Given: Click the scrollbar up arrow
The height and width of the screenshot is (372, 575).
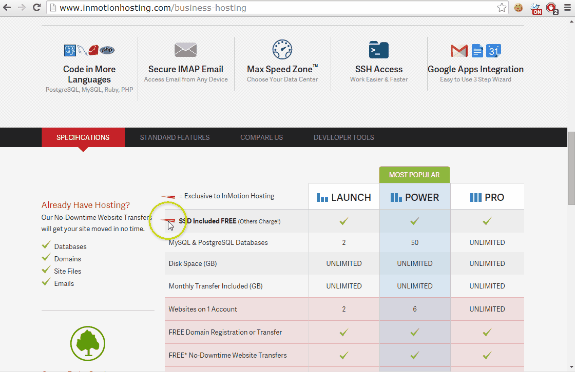Looking at the screenshot, I should coord(571,21).
